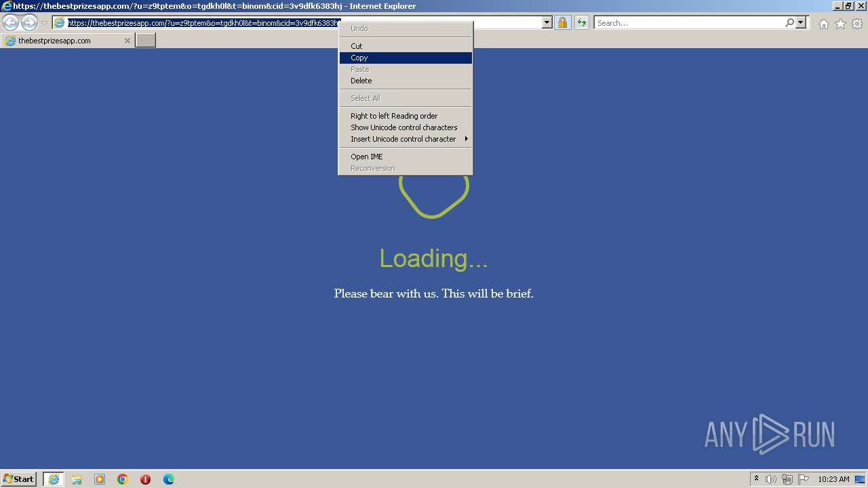
Task: Click the search magnifier icon
Action: pos(789,23)
